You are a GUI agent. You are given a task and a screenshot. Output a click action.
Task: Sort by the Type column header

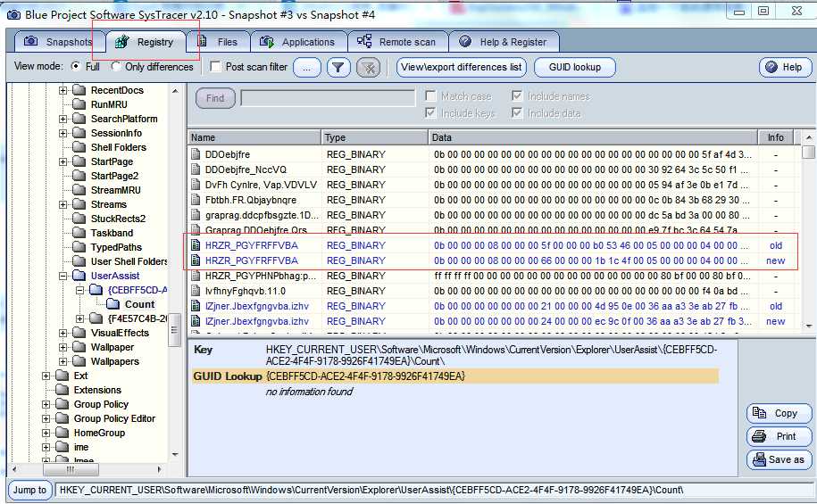375,137
